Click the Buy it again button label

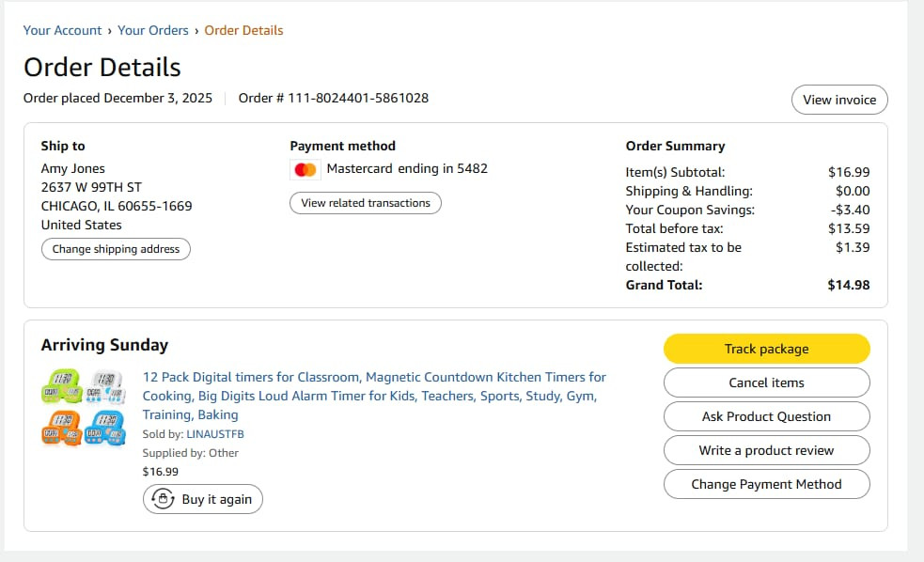click(217, 499)
